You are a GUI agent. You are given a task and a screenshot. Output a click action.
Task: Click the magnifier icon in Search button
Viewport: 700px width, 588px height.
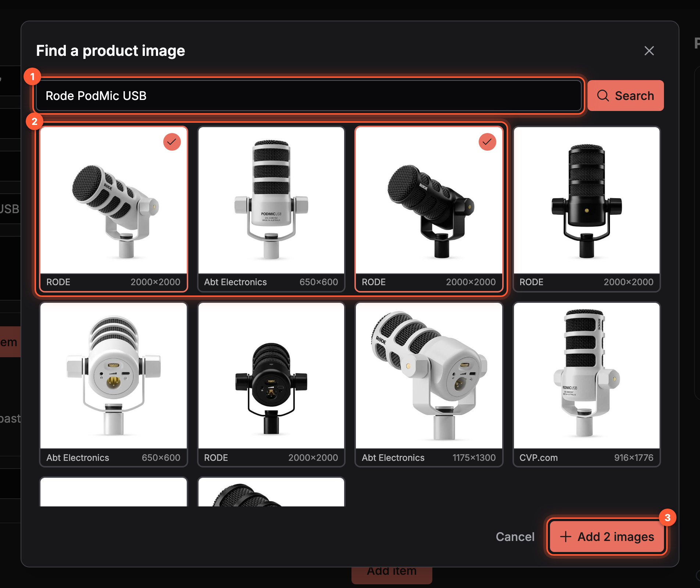click(x=603, y=96)
